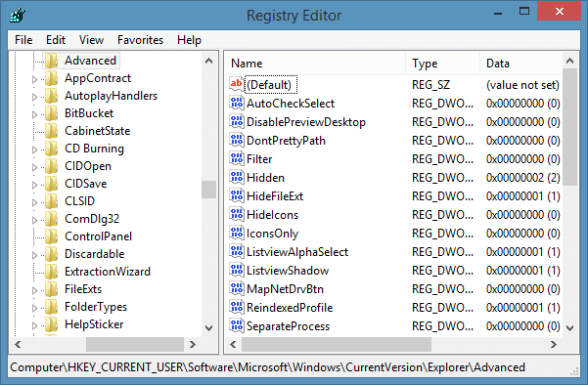
Task: Expand the HelpSticker key
Action: click(34, 325)
